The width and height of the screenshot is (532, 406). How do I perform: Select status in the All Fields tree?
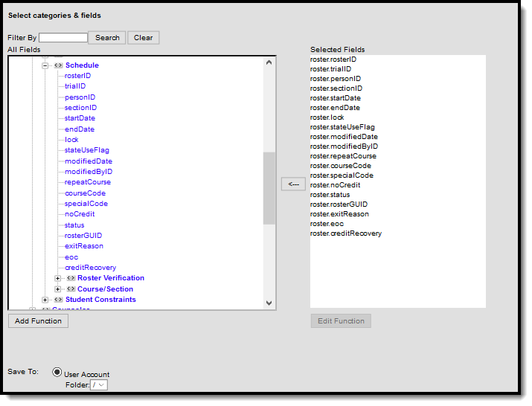point(74,225)
